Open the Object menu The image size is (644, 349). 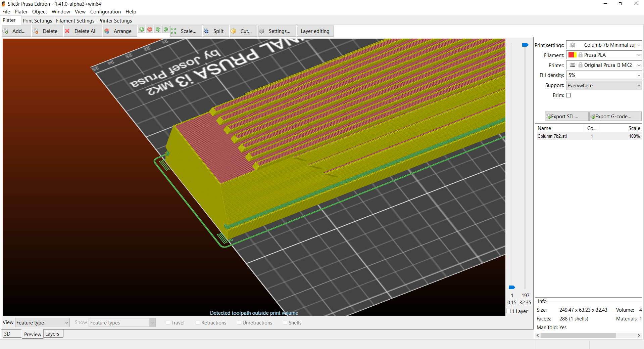point(40,12)
